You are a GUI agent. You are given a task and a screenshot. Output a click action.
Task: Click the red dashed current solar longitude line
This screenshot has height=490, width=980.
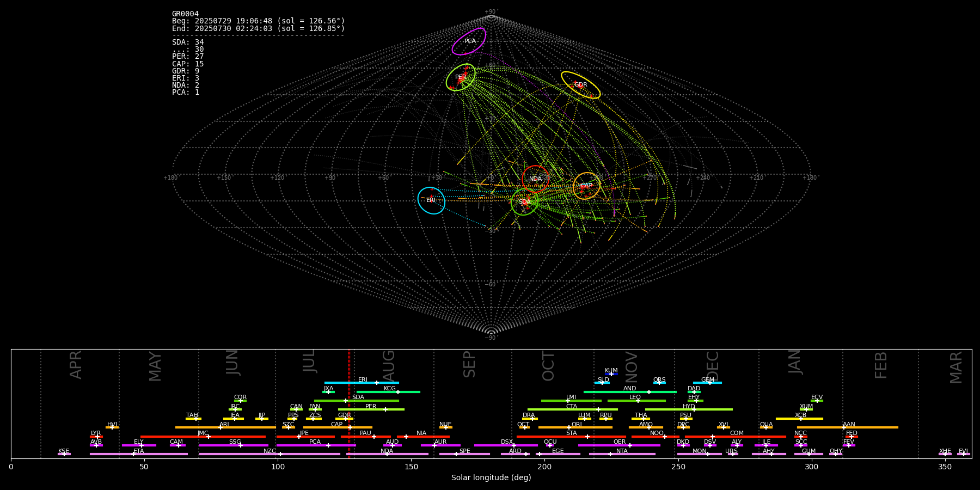(x=349, y=403)
